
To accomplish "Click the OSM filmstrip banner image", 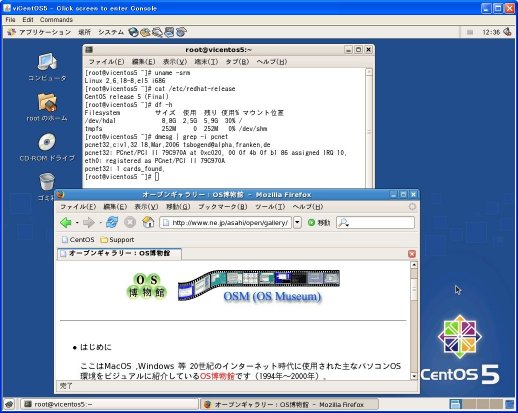I will coord(259,287).
